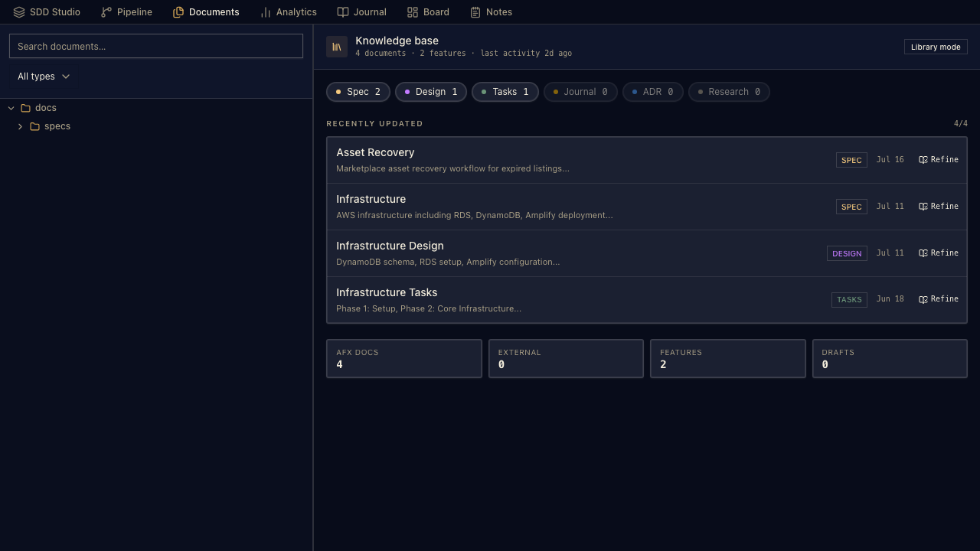Click the DRAFTS stat card
980x551 pixels.
click(x=890, y=359)
